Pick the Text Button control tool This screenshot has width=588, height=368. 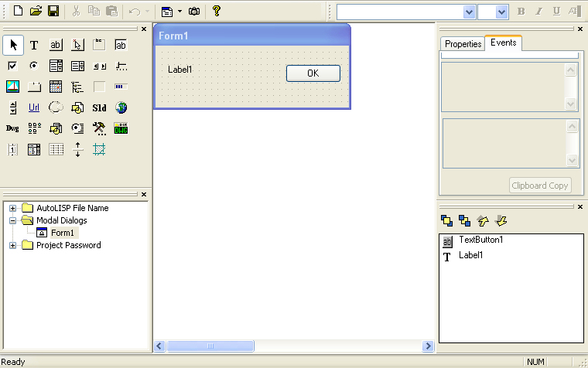point(56,46)
